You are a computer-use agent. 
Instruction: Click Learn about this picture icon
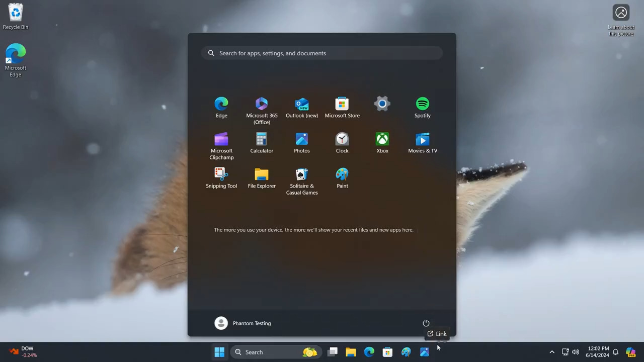click(621, 21)
